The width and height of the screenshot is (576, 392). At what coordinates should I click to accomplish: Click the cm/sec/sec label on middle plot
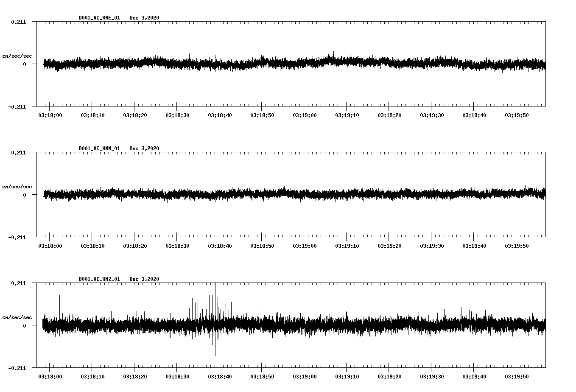17,187
